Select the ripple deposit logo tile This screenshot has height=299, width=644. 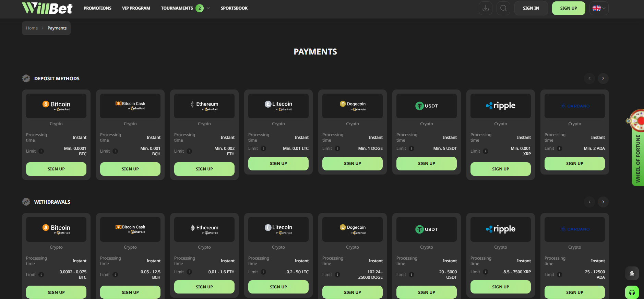point(501,106)
